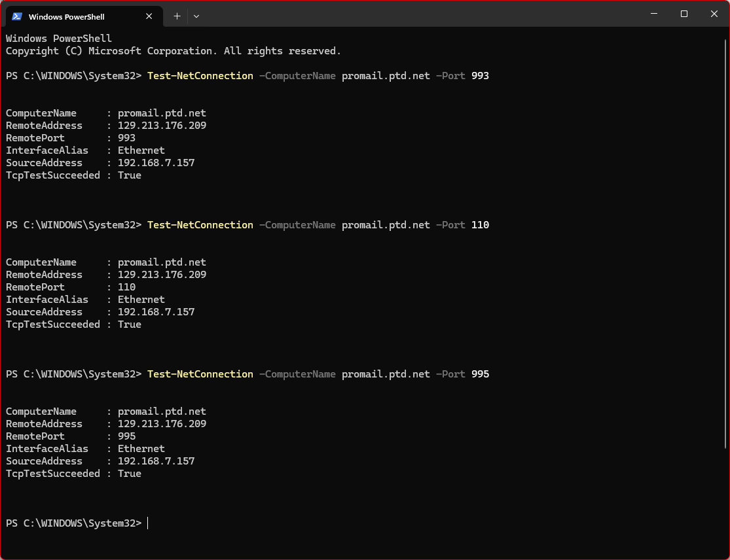Click InterfaceAlias Ethernet in port 995 results
Viewport: 730px width, 560px height.
coord(141,449)
